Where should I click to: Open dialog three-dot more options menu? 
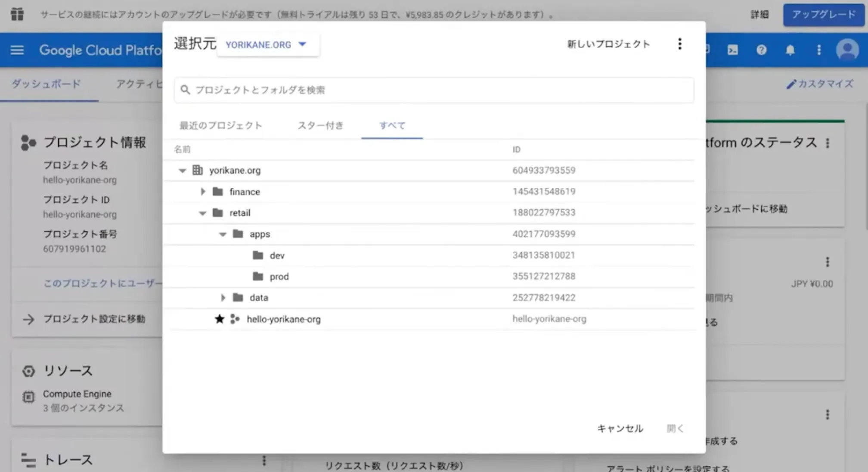(x=679, y=44)
